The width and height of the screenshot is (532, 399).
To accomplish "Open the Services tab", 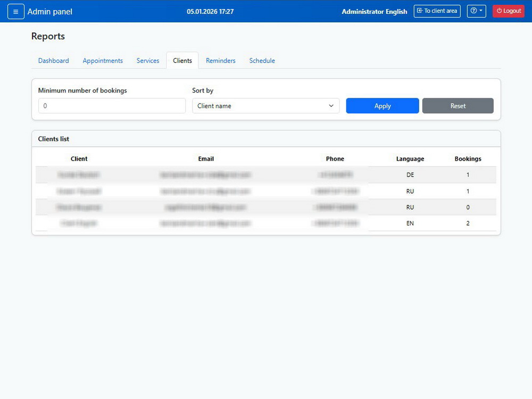I will (x=147, y=61).
